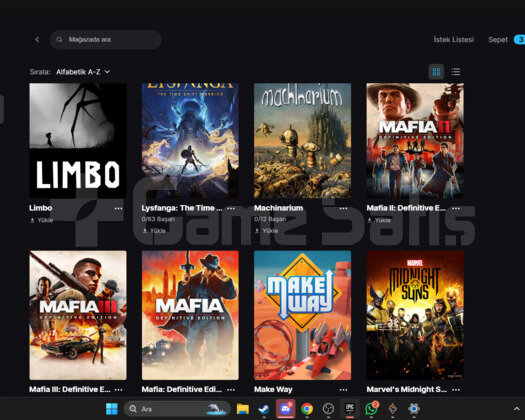Viewport: 525px width, 420px height.
Task: Click 0/12 Başarı achievements under Machinarium
Action: click(x=270, y=219)
